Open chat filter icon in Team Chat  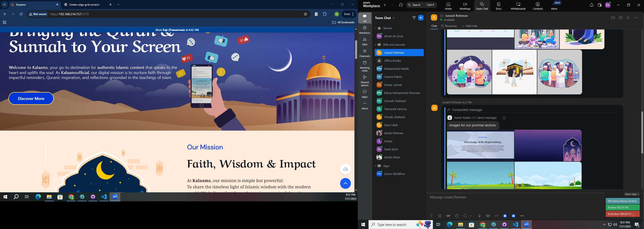pyautogui.click(x=414, y=18)
